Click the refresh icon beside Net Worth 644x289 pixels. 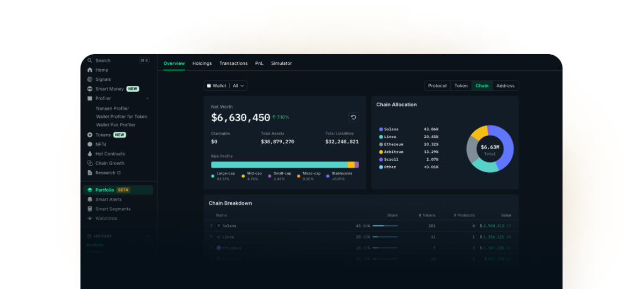click(x=354, y=117)
